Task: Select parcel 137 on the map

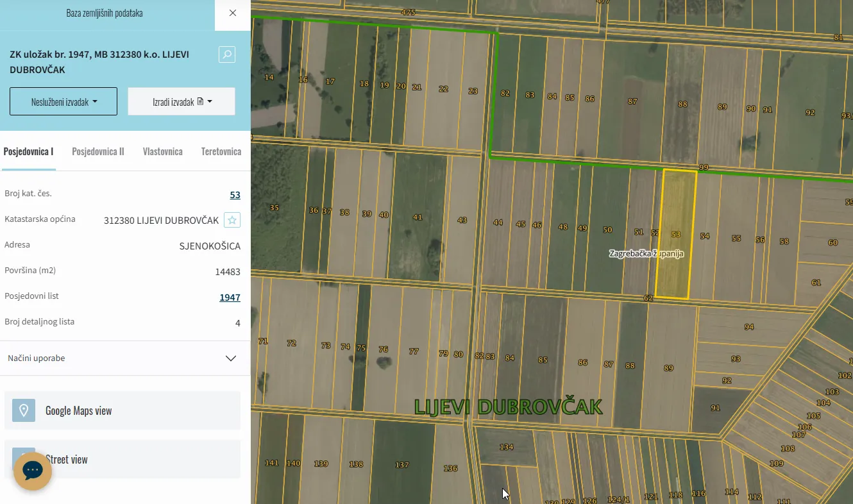Action: point(401,465)
